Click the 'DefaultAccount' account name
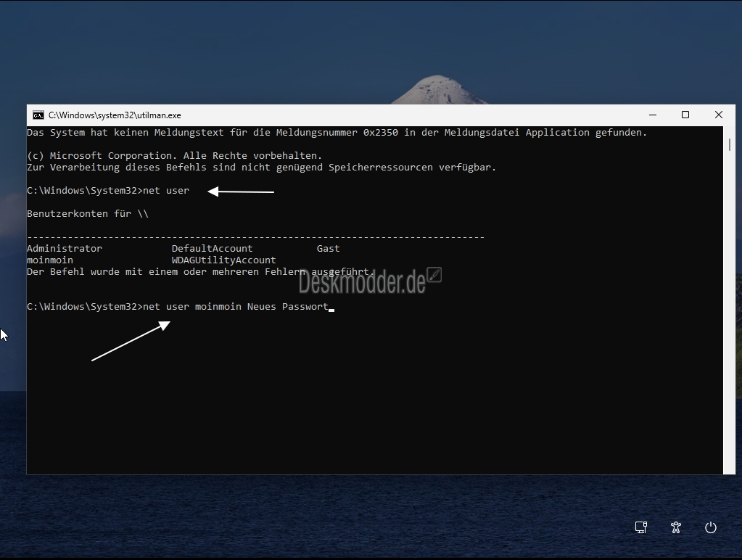The image size is (742, 560). click(212, 249)
